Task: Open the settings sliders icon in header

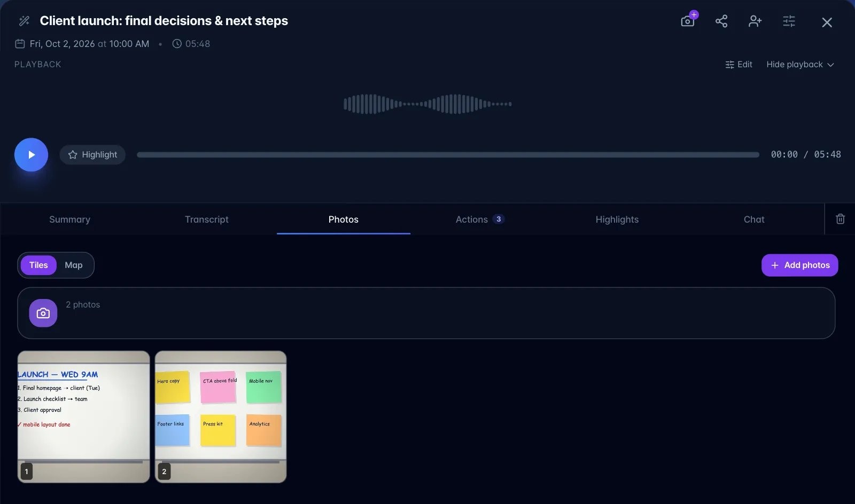Action: pyautogui.click(x=789, y=21)
